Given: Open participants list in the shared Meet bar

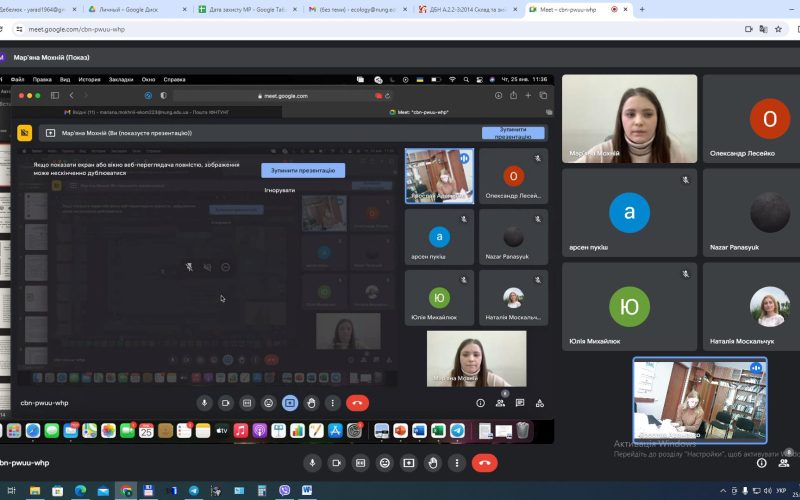Looking at the screenshot, I should 500,403.
